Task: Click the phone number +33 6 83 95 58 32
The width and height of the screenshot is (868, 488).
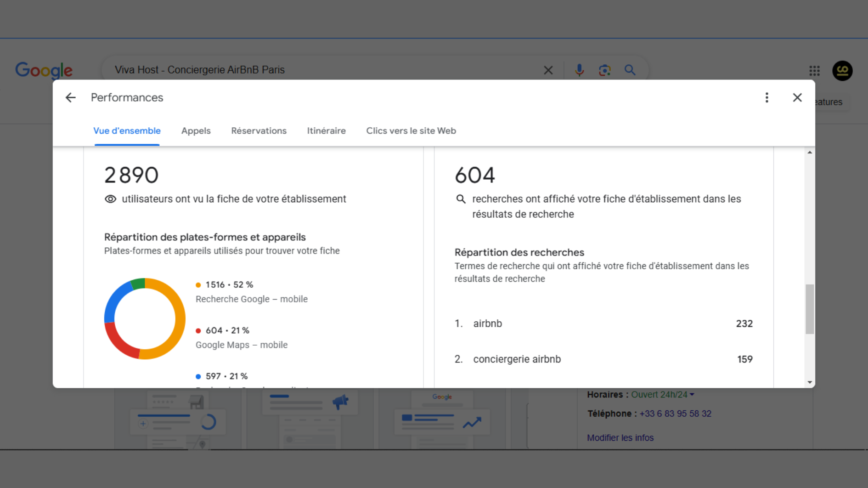Action: (x=675, y=414)
